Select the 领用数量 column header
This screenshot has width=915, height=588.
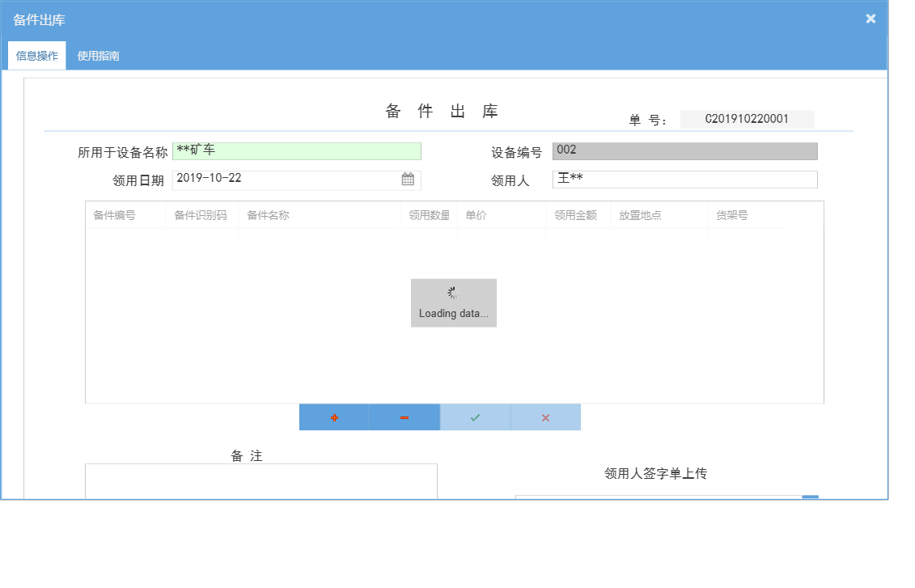coord(428,214)
